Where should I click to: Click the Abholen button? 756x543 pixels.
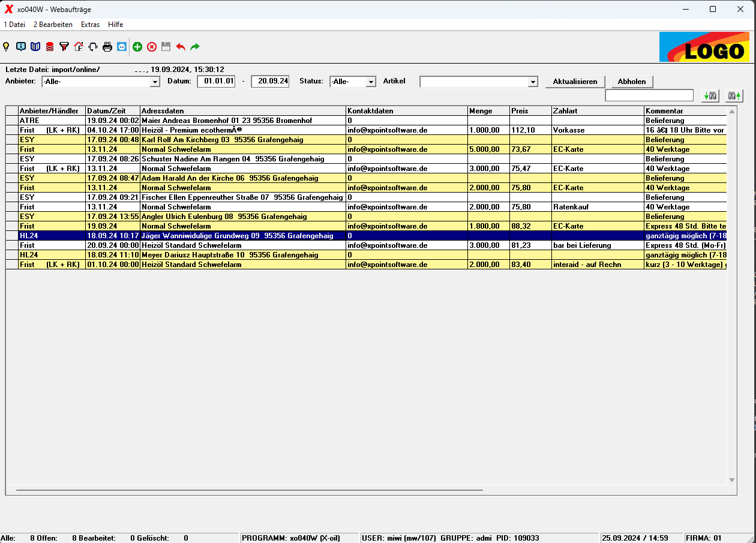pos(632,82)
